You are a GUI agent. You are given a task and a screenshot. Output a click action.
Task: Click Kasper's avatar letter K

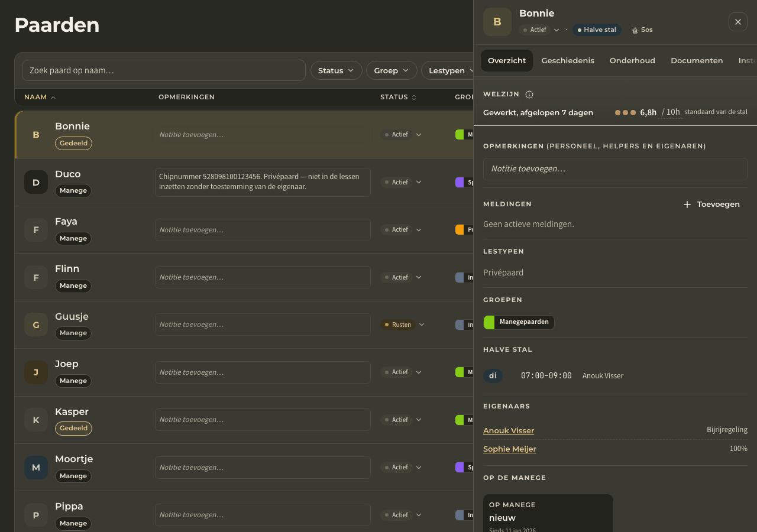[36, 420]
